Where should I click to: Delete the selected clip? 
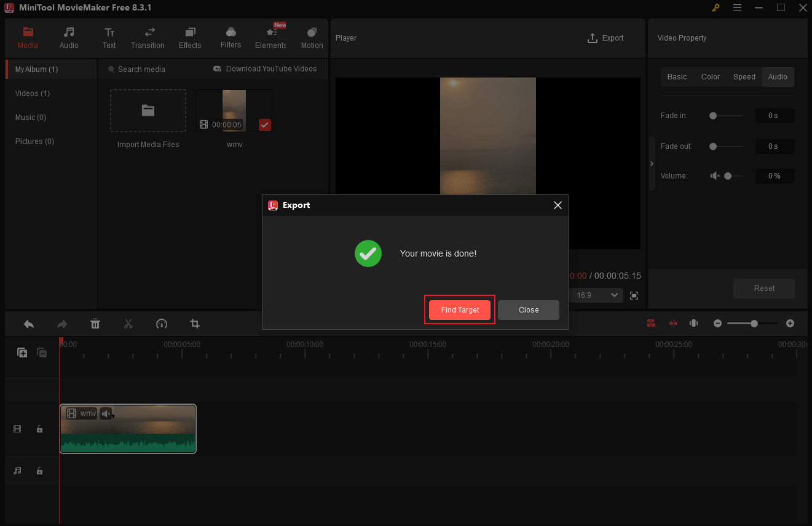pos(95,324)
